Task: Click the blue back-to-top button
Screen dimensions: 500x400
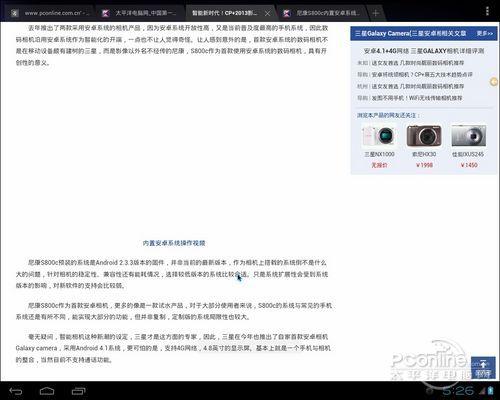Action: pos(483,368)
